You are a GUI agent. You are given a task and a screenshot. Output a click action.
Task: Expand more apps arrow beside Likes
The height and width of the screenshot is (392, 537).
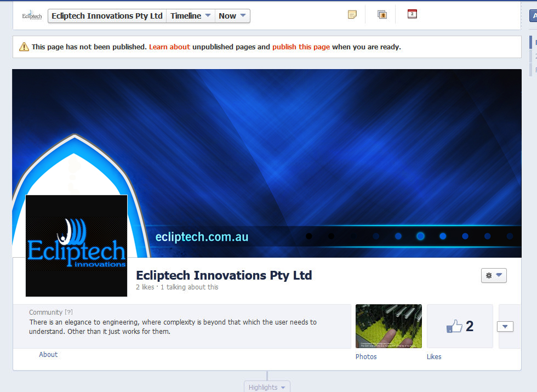click(505, 327)
